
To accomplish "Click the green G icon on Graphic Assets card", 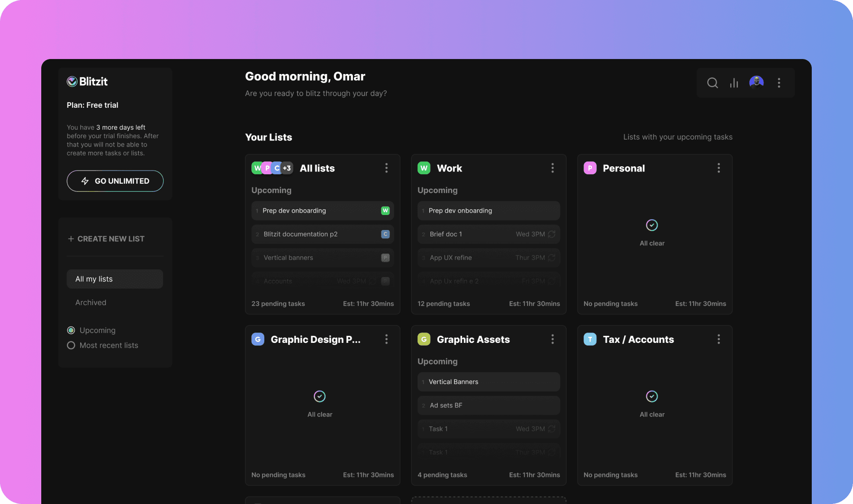I will point(424,339).
